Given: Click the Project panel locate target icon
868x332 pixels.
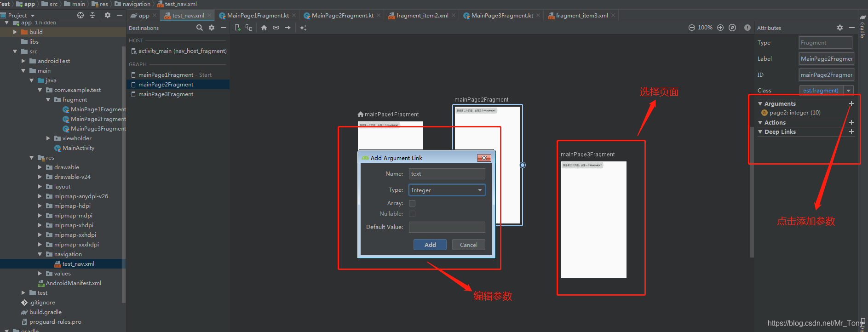Looking at the screenshot, I should pyautogui.click(x=80, y=15).
